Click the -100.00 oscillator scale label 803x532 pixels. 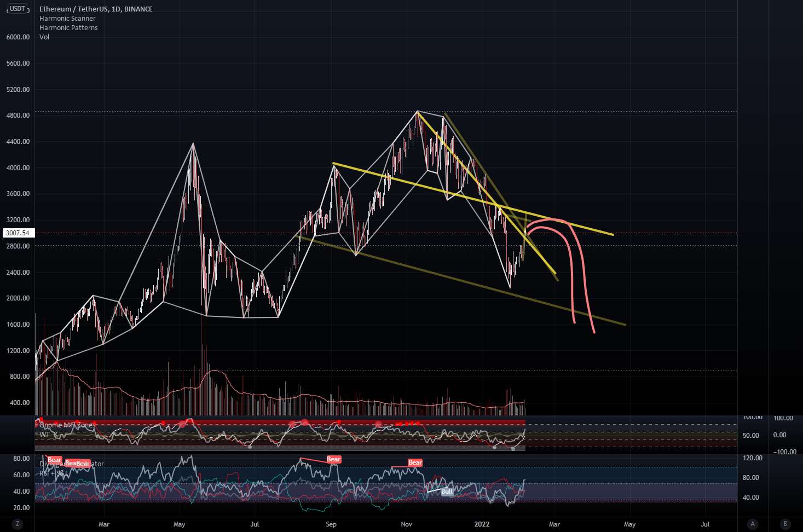[x=784, y=452]
